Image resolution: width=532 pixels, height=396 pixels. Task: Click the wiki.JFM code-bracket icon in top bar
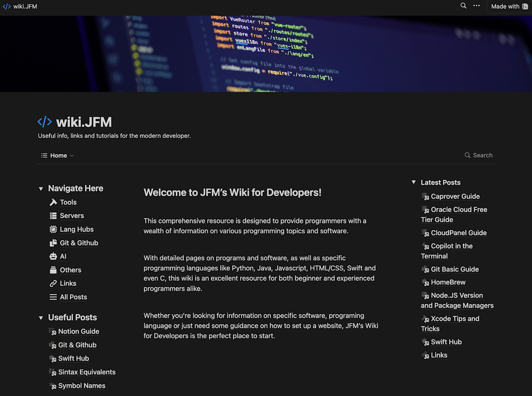(6, 6)
